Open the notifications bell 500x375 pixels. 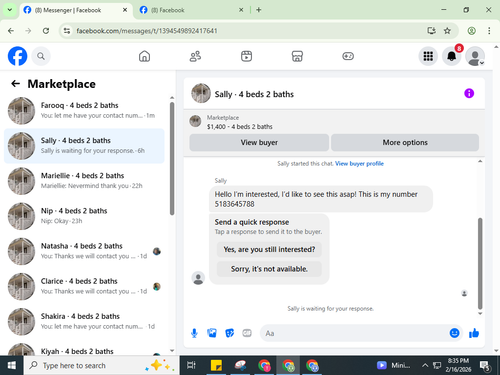(452, 56)
